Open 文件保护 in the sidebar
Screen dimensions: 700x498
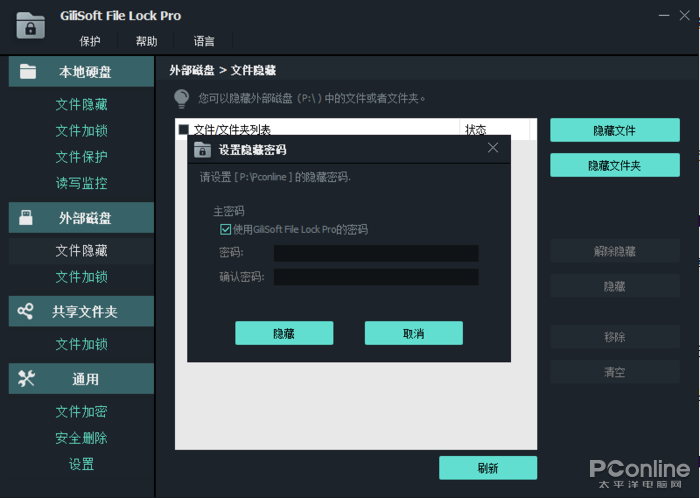(x=81, y=157)
